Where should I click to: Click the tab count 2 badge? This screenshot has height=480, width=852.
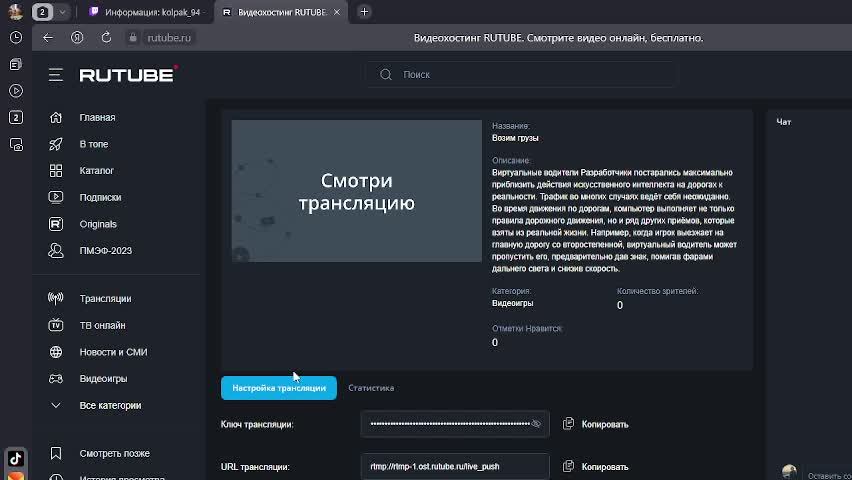[42, 12]
